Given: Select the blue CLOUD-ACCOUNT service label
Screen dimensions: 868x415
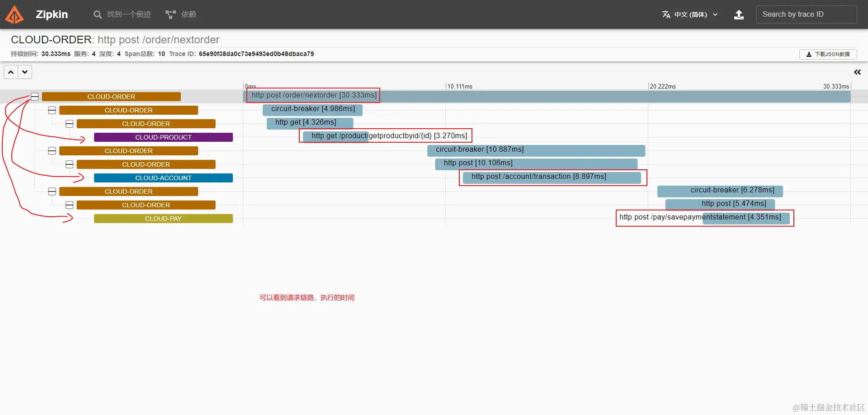Looking at the screenshot, I should pyautogui.click(x=163, y=178).
